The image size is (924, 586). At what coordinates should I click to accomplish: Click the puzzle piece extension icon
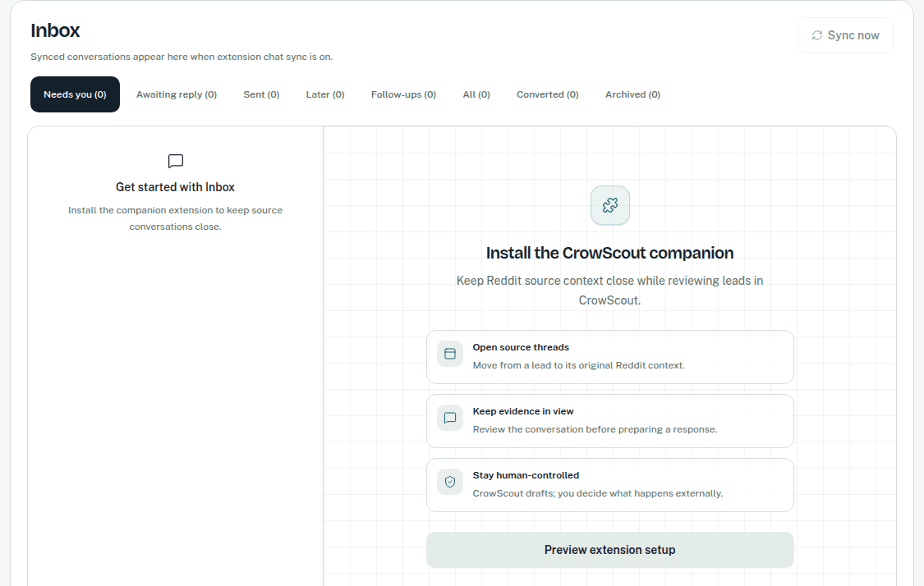point(610,205)
